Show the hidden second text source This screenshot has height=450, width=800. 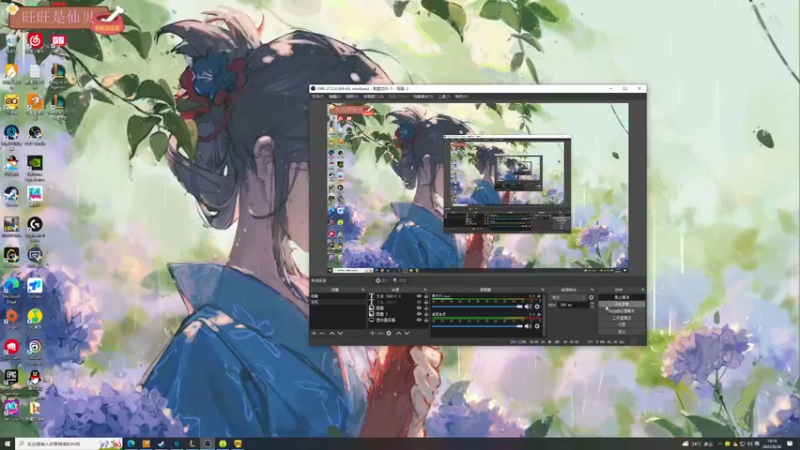pyautogui.click(x=419, y=302)
